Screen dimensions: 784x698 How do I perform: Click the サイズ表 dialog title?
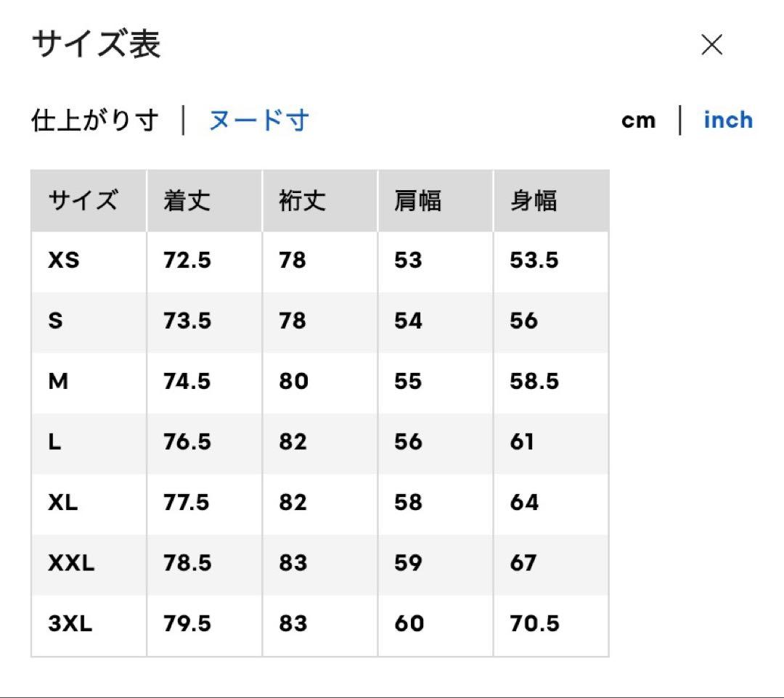point(97,44)
